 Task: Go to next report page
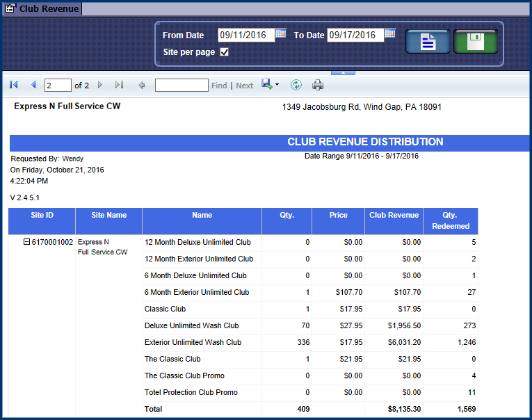100,85
